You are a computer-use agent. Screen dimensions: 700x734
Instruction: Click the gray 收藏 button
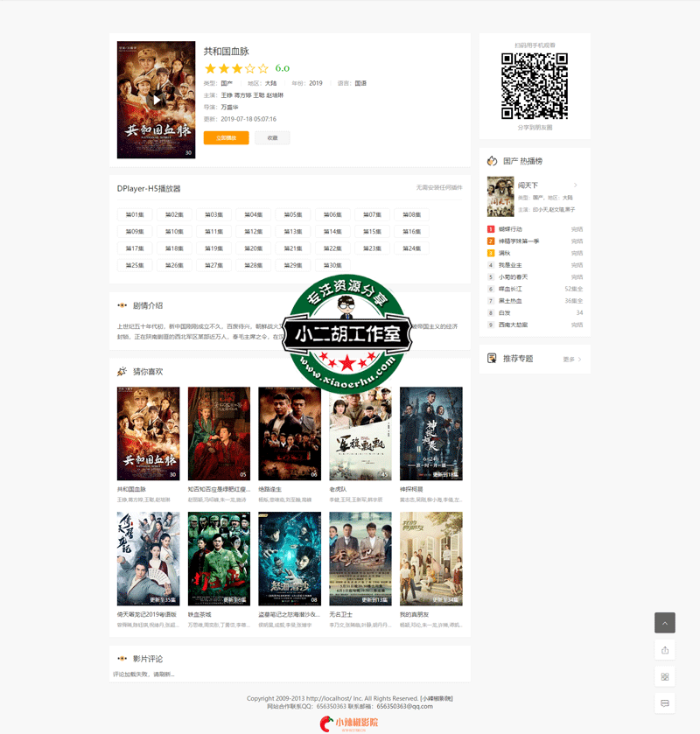[272, 137]
